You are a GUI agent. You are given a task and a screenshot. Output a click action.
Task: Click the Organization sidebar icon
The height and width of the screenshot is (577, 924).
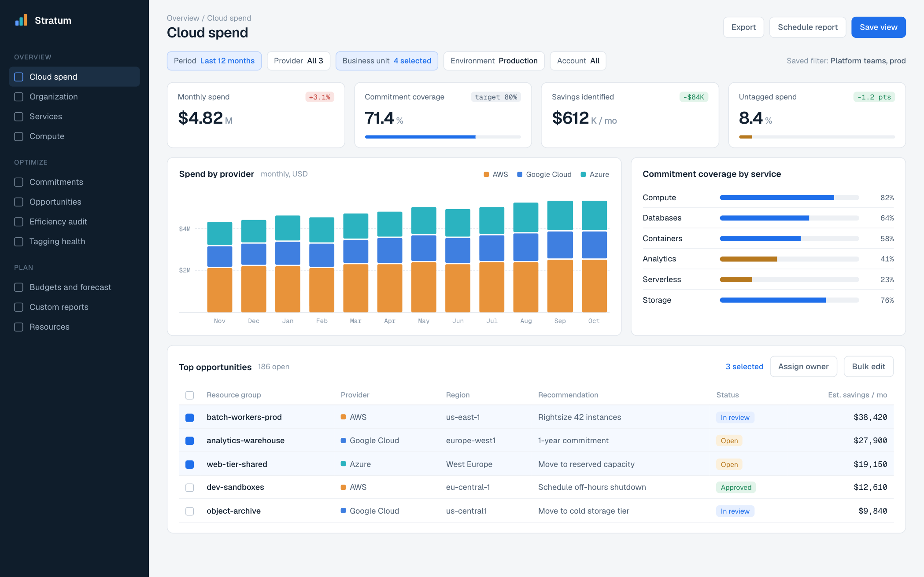[x=18, y=97]
